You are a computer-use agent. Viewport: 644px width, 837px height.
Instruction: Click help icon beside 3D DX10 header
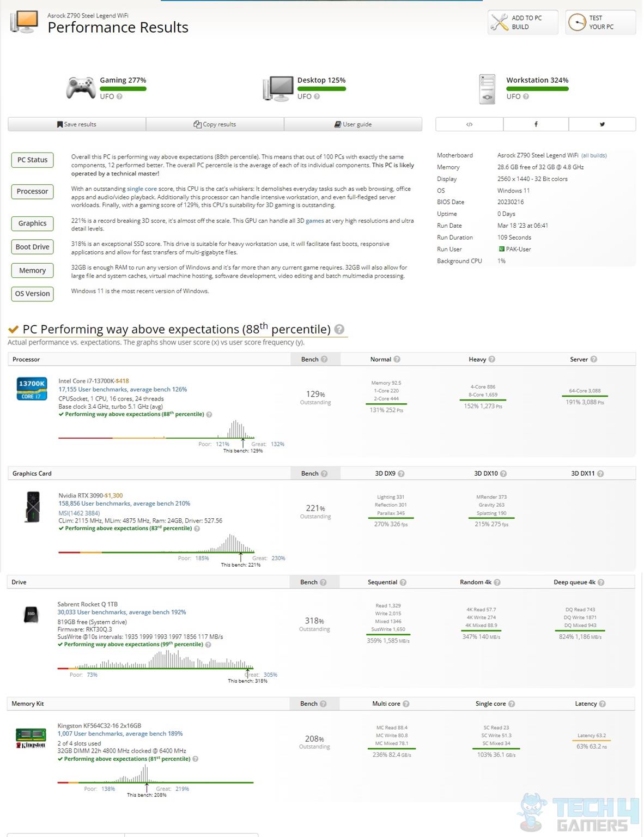[503, 474]
